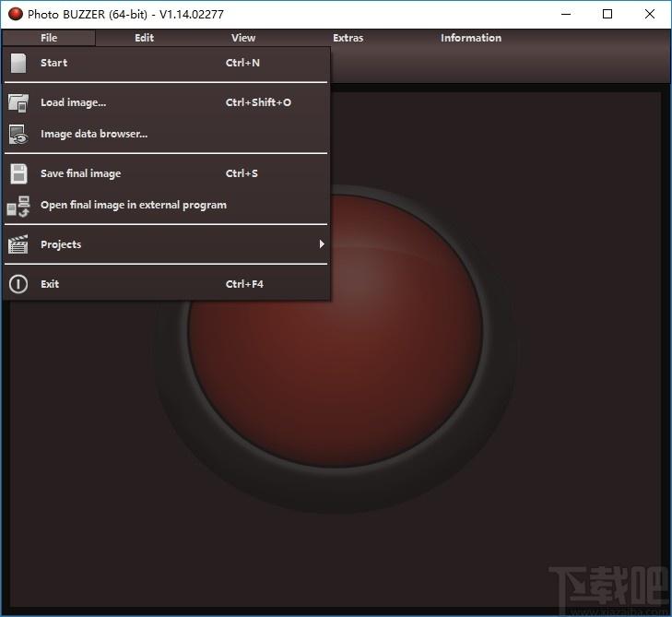
Task: Choose Save final image
Action: 167,173
